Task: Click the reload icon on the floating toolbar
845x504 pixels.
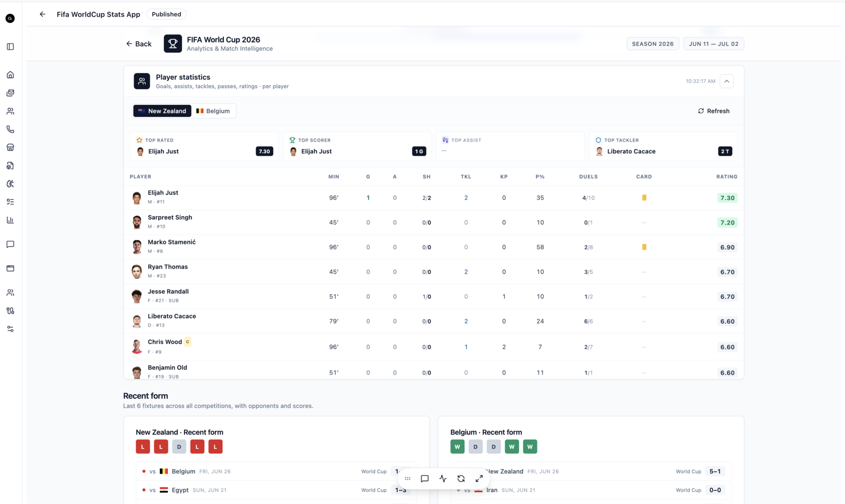Action: coord(461,478)
